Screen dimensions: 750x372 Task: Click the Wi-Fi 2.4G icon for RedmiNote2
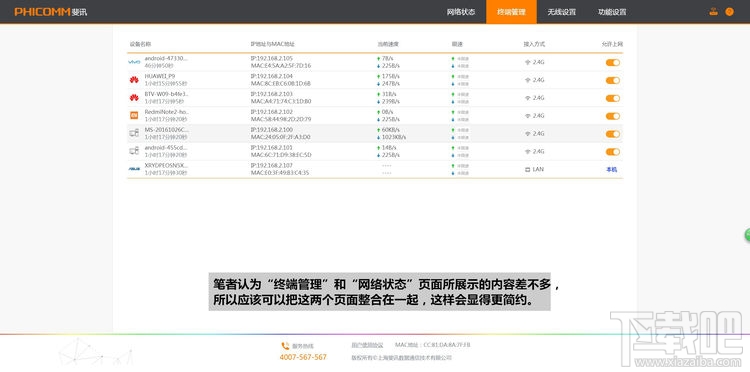click(528, 116)
